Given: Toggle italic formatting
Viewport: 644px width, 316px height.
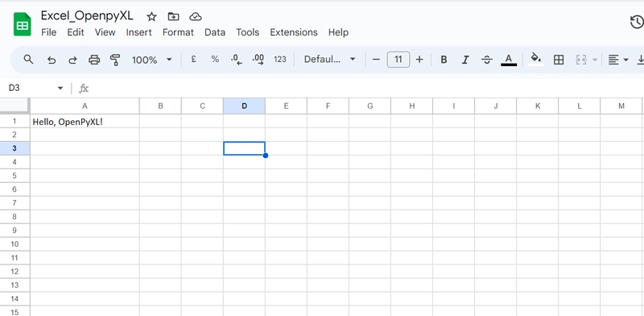Looking at the screenshot, I should 465,60.
